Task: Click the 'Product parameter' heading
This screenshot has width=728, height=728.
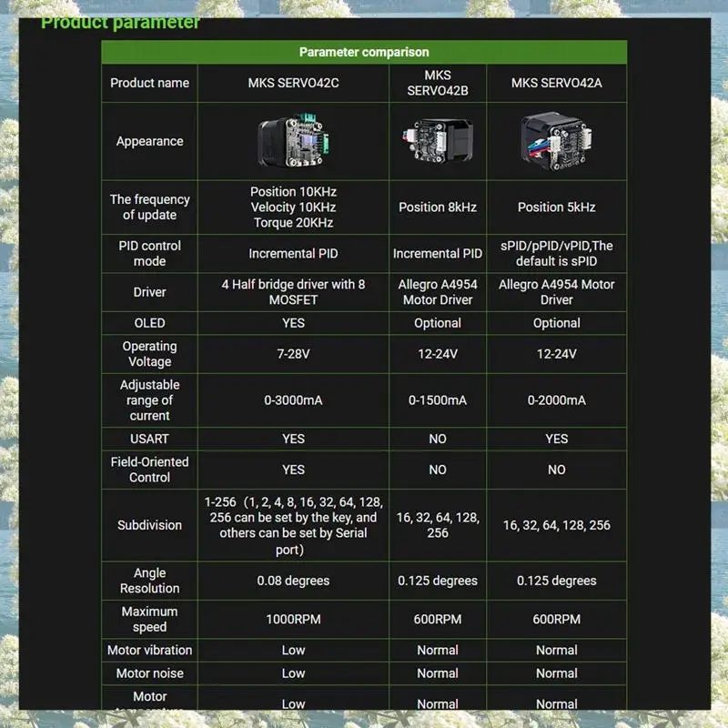Action: (121, 22)
